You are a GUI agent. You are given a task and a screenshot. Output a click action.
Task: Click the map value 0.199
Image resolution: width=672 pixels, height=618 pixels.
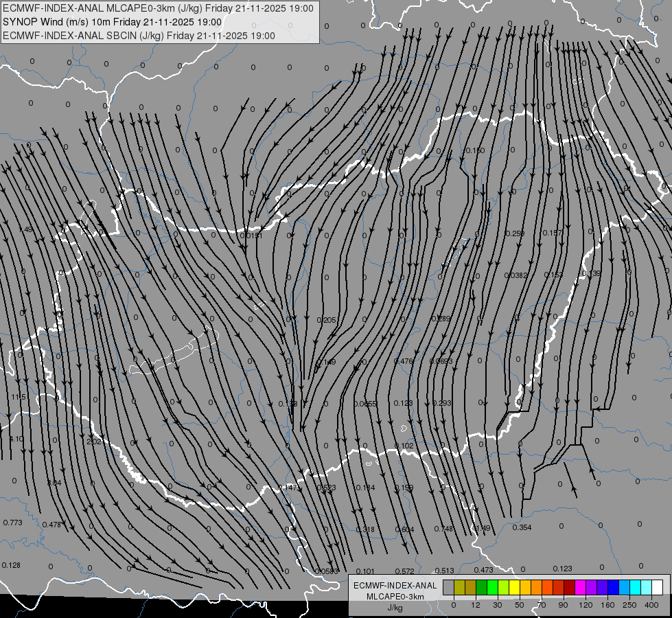click(404, 488)
